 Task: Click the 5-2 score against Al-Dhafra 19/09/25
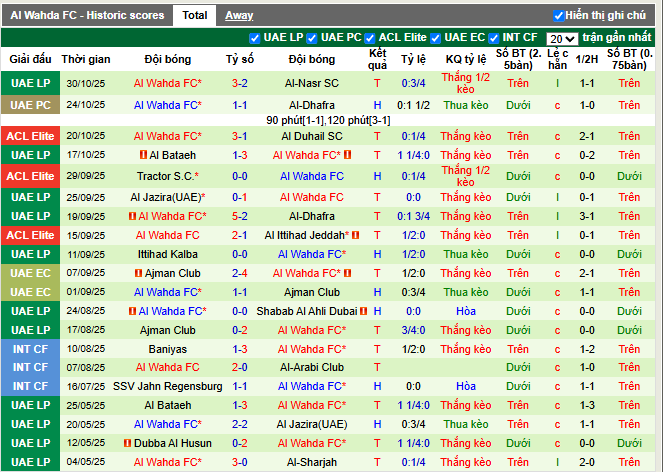(240, 216)
